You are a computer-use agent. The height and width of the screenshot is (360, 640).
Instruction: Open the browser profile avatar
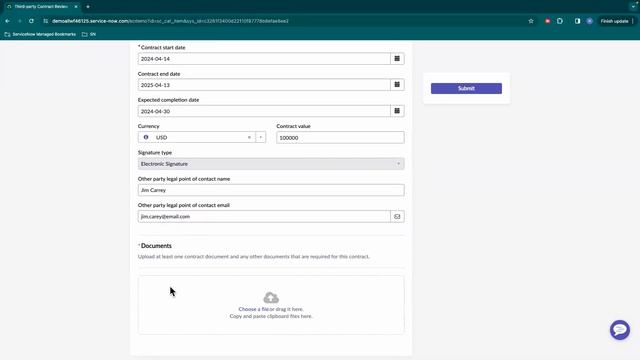point(589,21)
